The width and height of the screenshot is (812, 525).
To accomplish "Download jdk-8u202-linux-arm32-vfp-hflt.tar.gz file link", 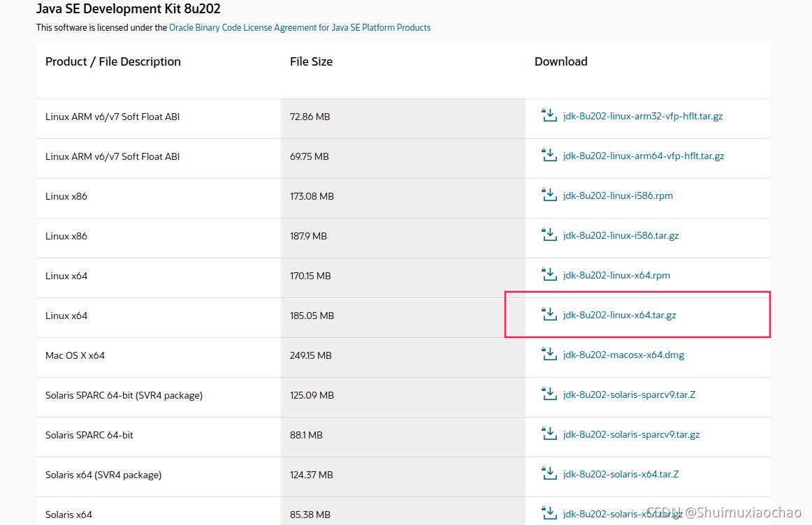I will pyautogui.click(x=643, y=117).
